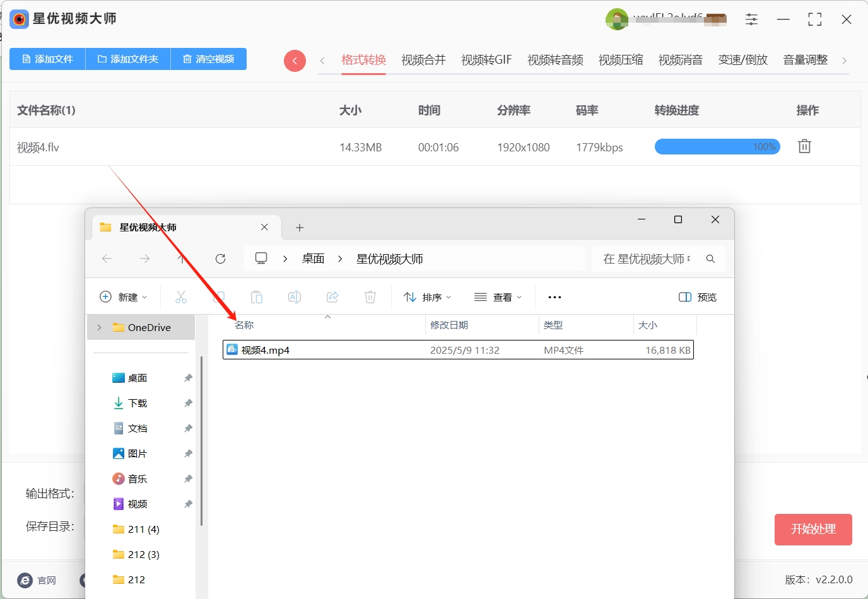Go forward in the File Explorer window
The width and height of the screenshot is (868, 599).
coord(145,259)
